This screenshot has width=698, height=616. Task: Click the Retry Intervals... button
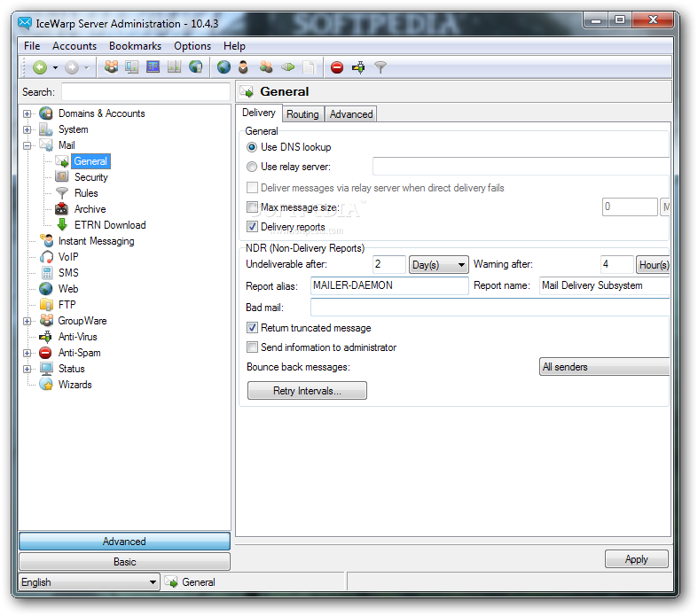307,391
